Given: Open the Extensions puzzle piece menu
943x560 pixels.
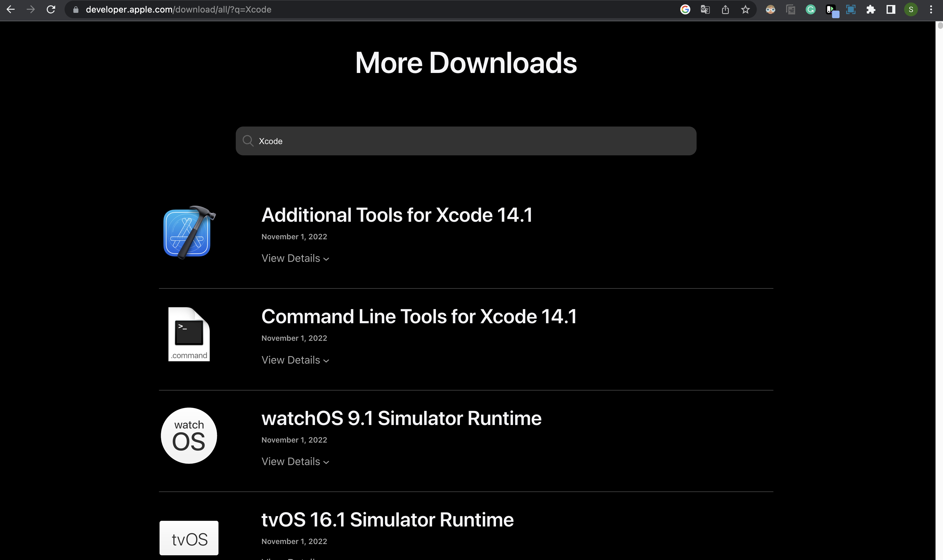Looking at the screenshot, I should pos(871,9).
